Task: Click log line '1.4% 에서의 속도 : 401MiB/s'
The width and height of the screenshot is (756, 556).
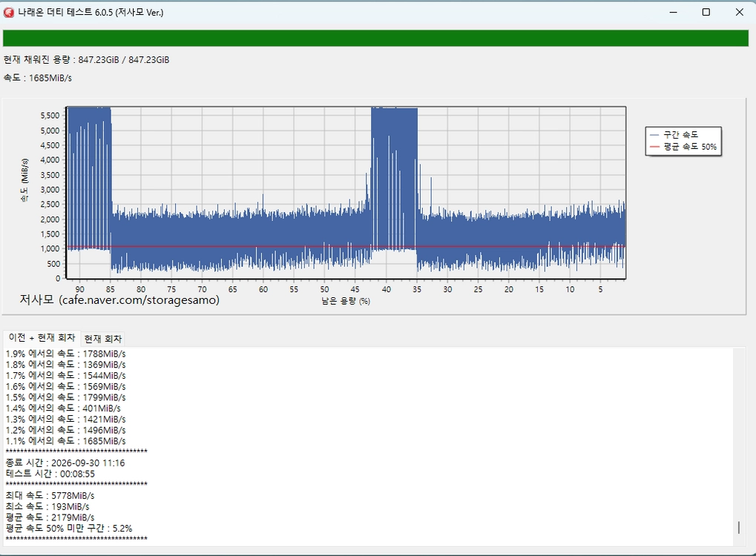Action: [63, 408]
